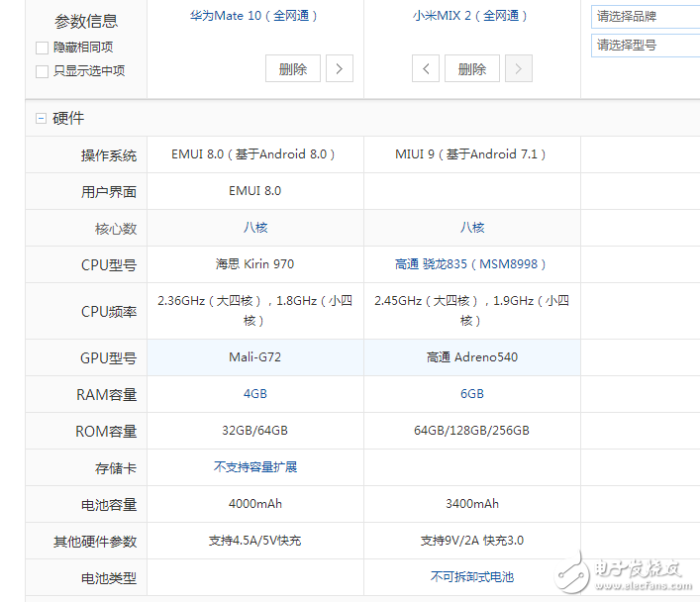
Task: Click the Mali-G72 GPU cell
Action: point(255,356)
